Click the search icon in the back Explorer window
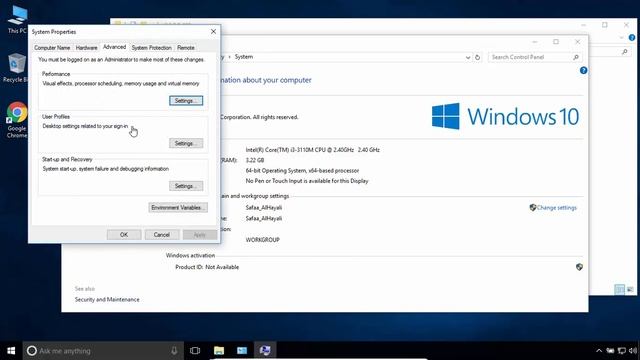Image resolution: width=640 pixels, height=360 pixels. (624, 52)
